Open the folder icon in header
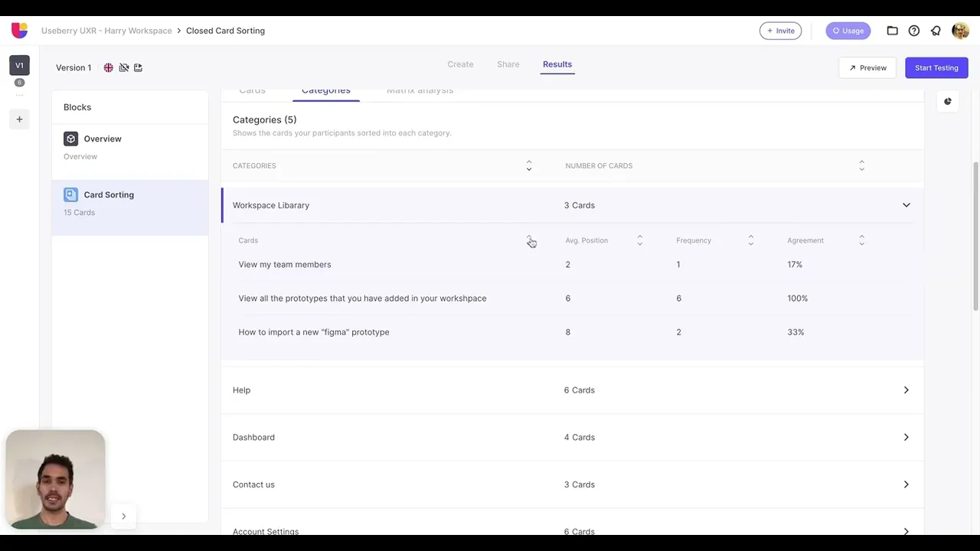Screen dimensions: 980x551 point(892,31)
